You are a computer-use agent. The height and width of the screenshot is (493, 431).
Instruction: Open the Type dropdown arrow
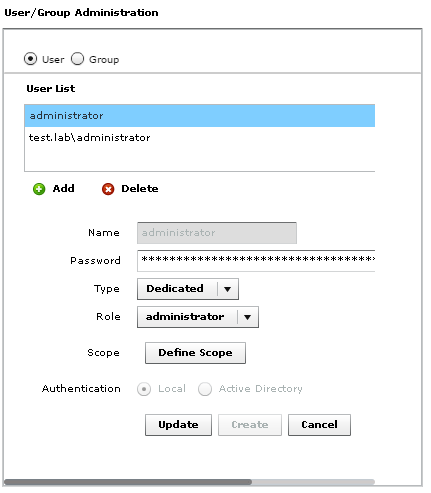(228, 289)
